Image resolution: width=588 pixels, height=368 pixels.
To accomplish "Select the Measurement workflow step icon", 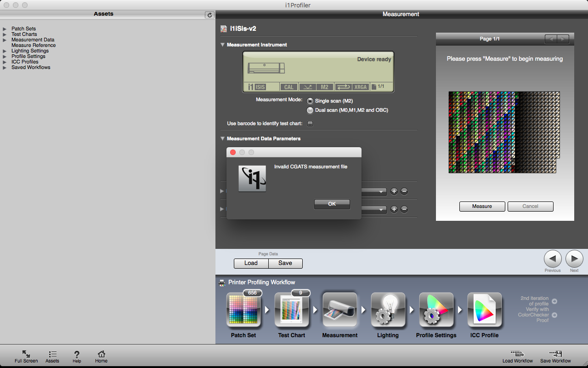I will click(x=340, y=311).
